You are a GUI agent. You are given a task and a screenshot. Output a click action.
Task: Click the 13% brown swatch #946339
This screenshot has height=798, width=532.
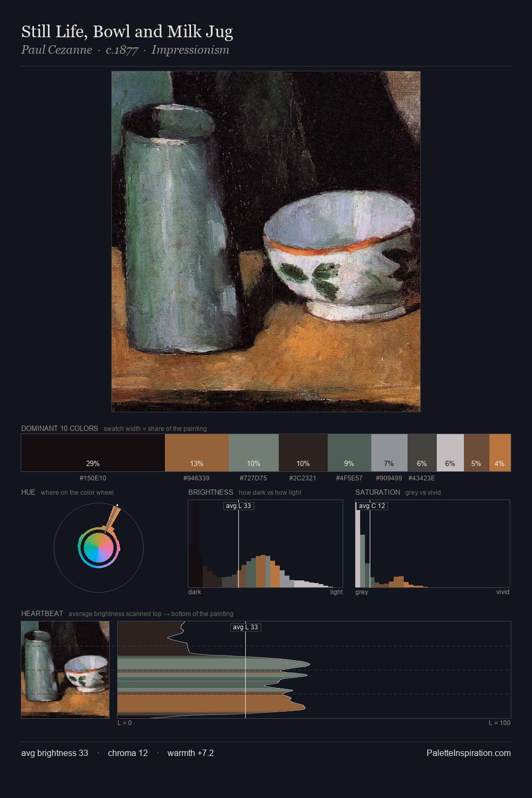click(x=197, y=453)
